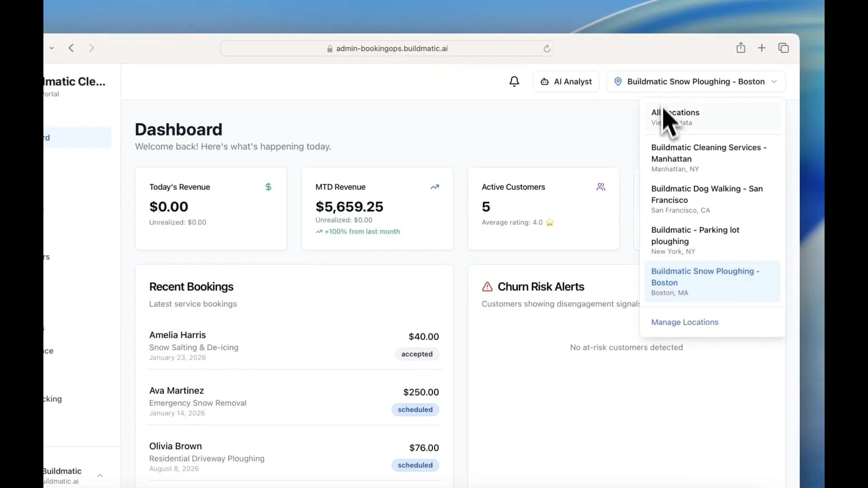Click the address bar admin-bookingops.buildmatic.ai
This screenshot has height=488, width=868.
(x=387, y=48)
